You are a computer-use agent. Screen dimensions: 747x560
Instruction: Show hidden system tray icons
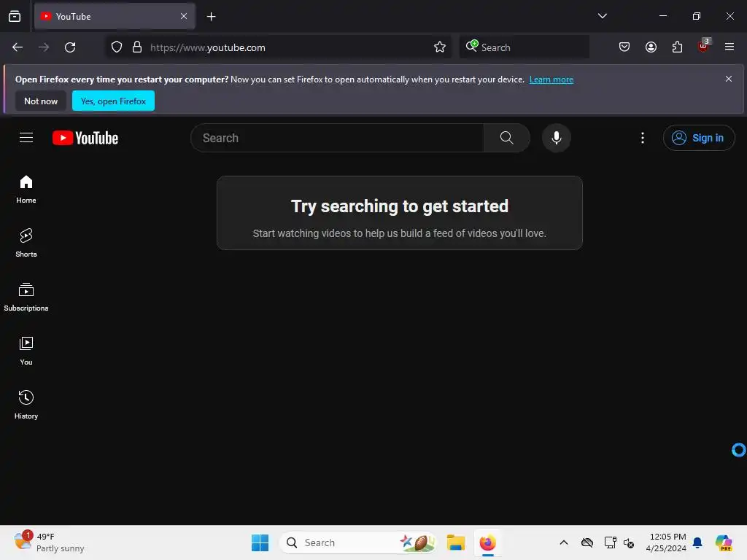click(564, 542)
